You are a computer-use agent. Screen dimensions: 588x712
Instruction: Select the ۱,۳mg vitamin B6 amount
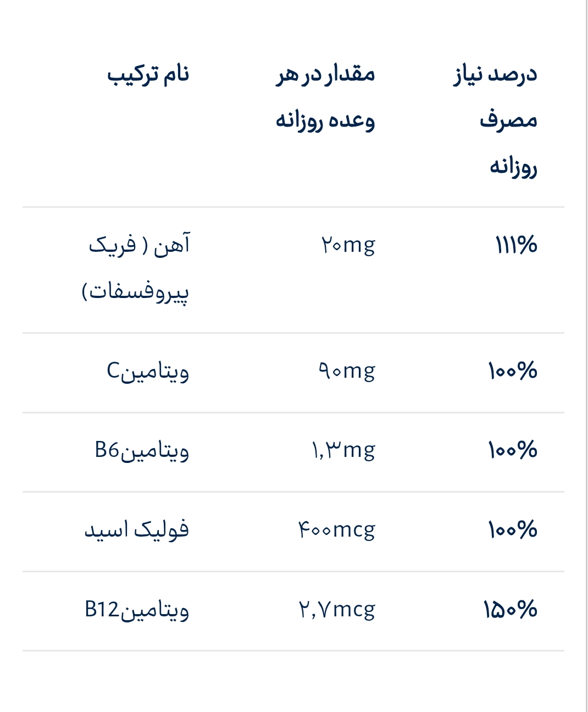(x=344, y=450)
